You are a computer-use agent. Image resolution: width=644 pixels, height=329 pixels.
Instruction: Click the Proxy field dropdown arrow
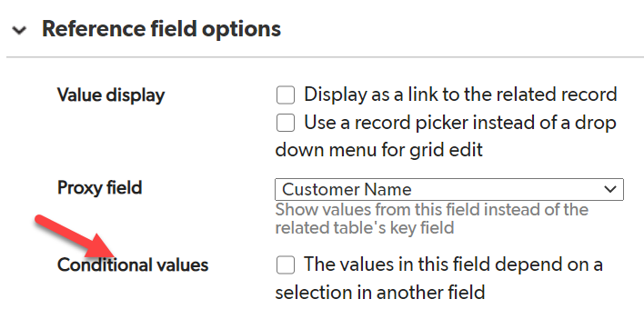point(610,190)
